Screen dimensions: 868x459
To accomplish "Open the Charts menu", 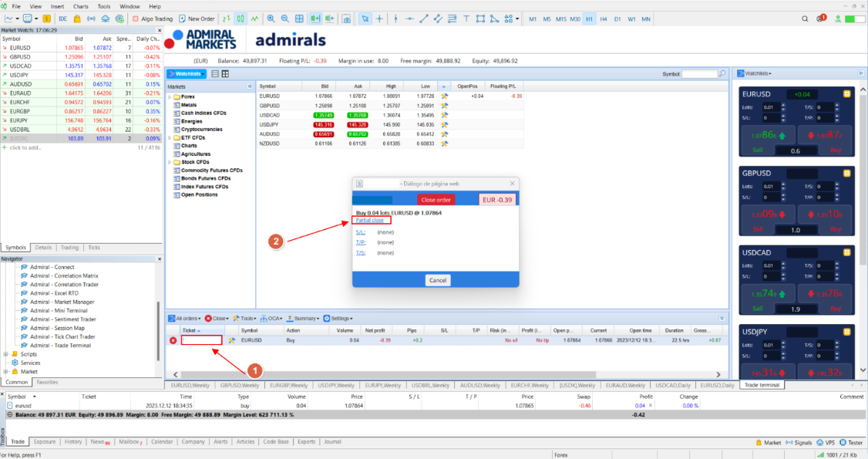I will click(x=80, y=6).
